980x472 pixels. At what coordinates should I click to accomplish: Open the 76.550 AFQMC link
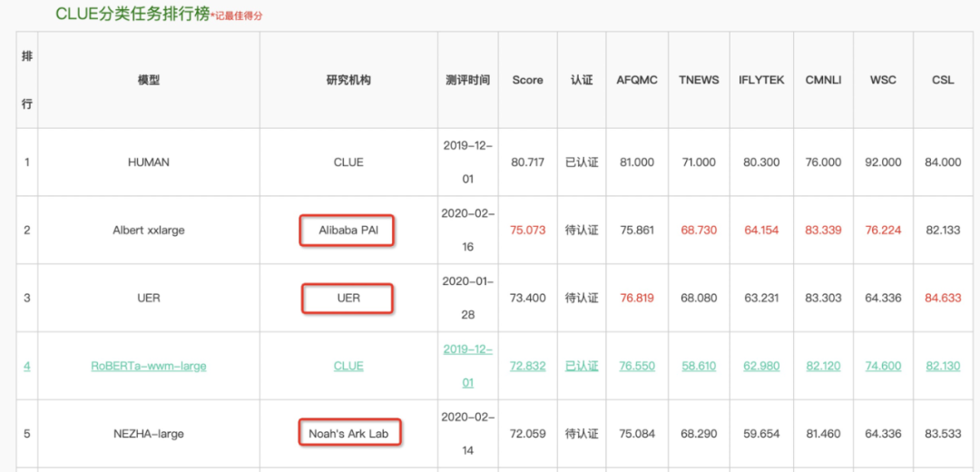[x=636, y=366]
